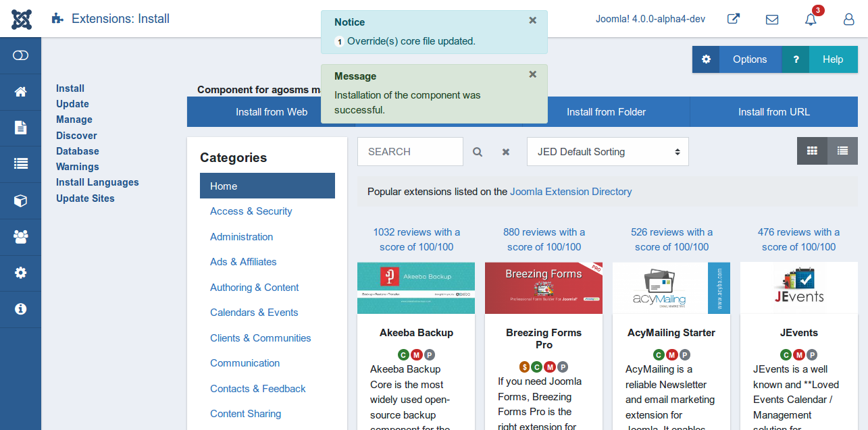Open the Joomla Extension Directory link

pyautogui.click(x=571, y=192)
